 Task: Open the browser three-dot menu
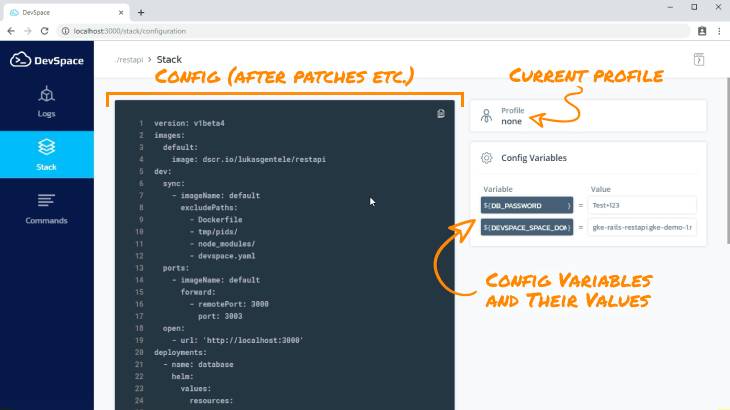coord(719,31)
